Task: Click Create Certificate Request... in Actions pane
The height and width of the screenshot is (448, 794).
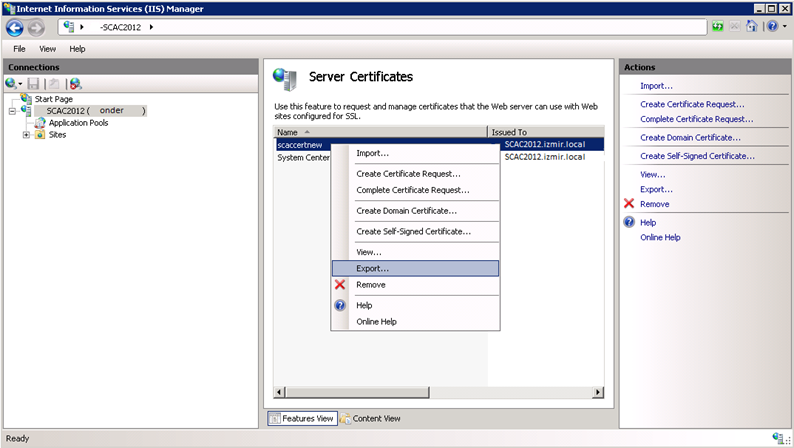Action: click(692, 104)
